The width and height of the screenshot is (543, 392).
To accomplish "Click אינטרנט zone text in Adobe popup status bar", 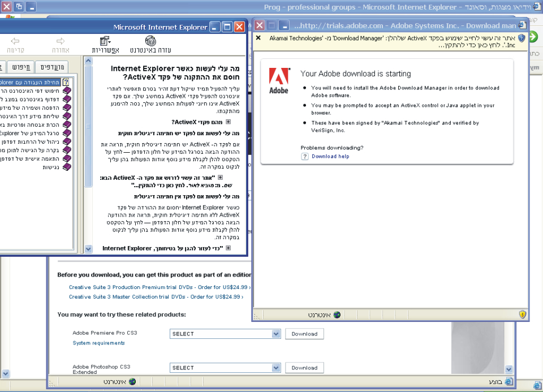I will pos(319,315).
